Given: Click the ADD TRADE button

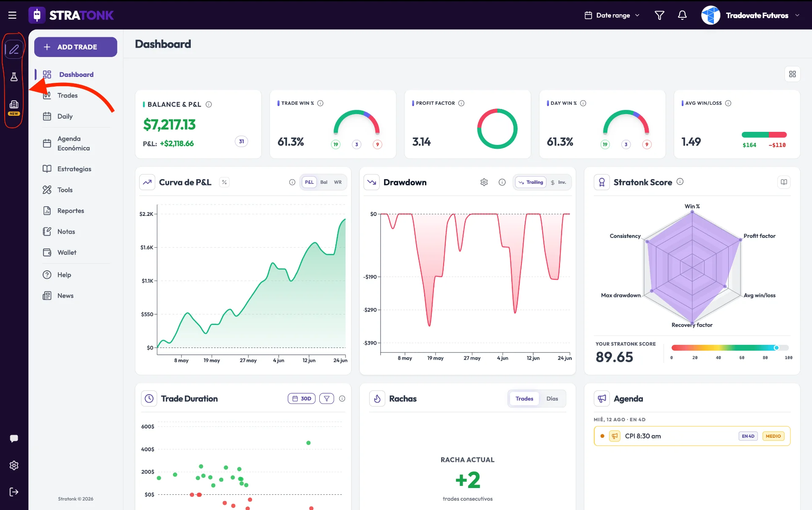Looking at the screenshot, I should click(76, 47).
